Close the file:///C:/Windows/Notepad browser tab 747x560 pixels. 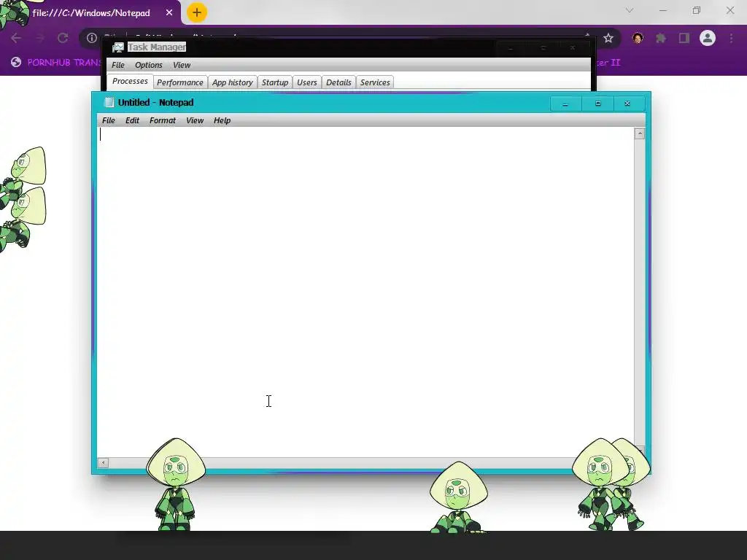pos(169,13)
